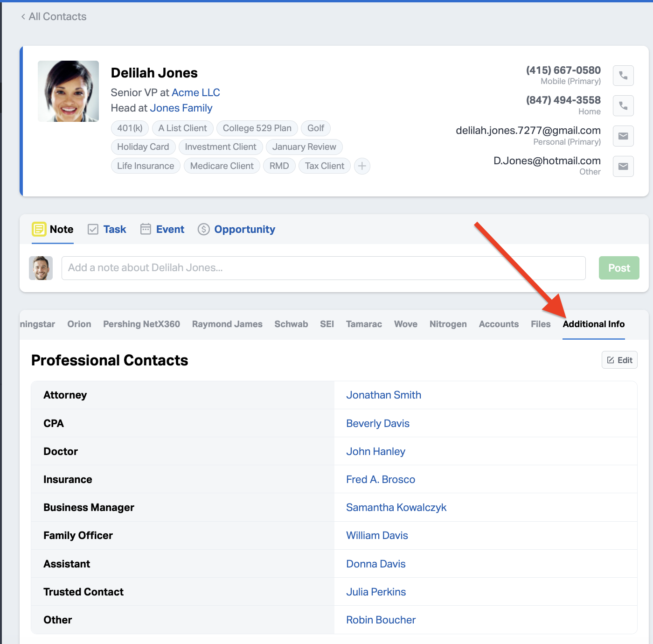Image resolution: width=653 pixels, height=644 pixels.
Task: Select the Opportunity tab
Action: (x=236, y=230)
